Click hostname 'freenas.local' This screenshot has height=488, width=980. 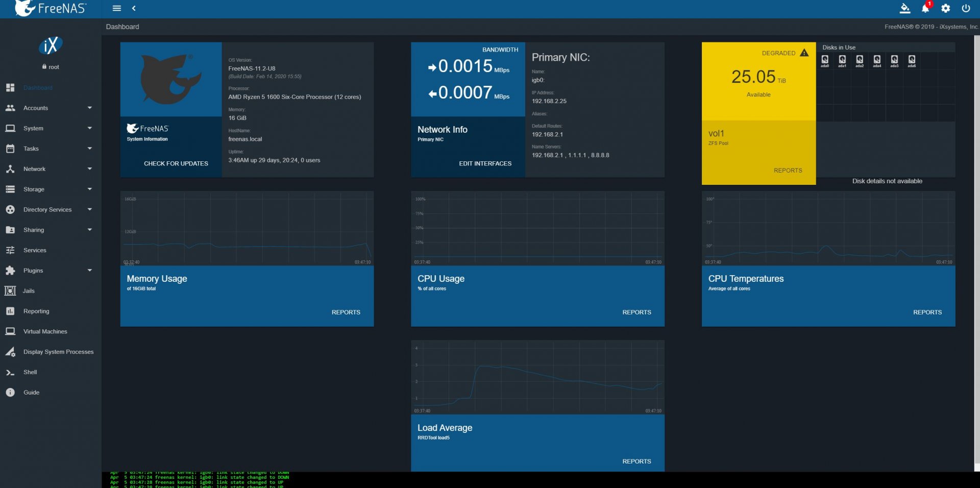pos(245,139)
